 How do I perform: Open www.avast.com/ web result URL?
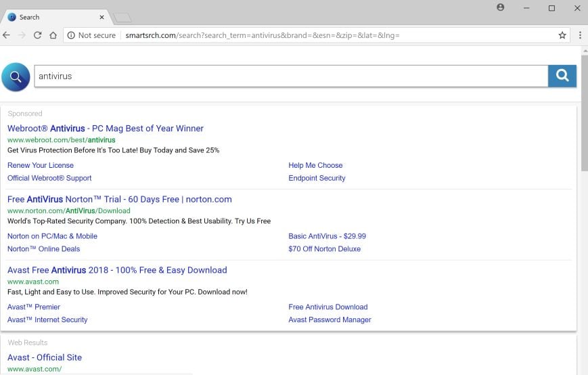(x=35, y=369)
